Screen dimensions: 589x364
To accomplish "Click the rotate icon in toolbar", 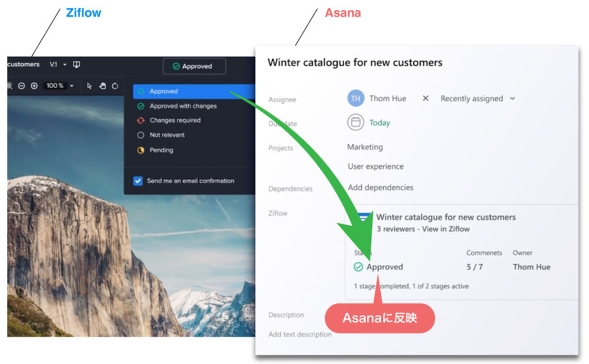I will pyautogui.click(x=116, y=86).
